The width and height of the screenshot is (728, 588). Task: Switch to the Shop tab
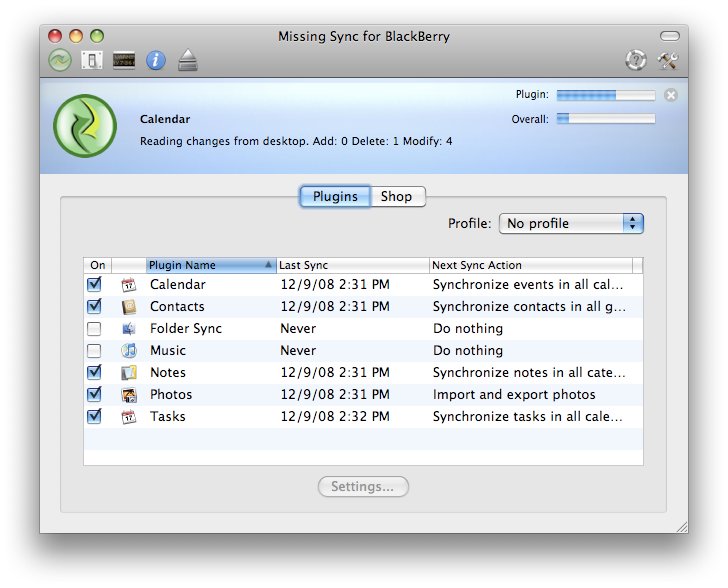tap(397, 197)
